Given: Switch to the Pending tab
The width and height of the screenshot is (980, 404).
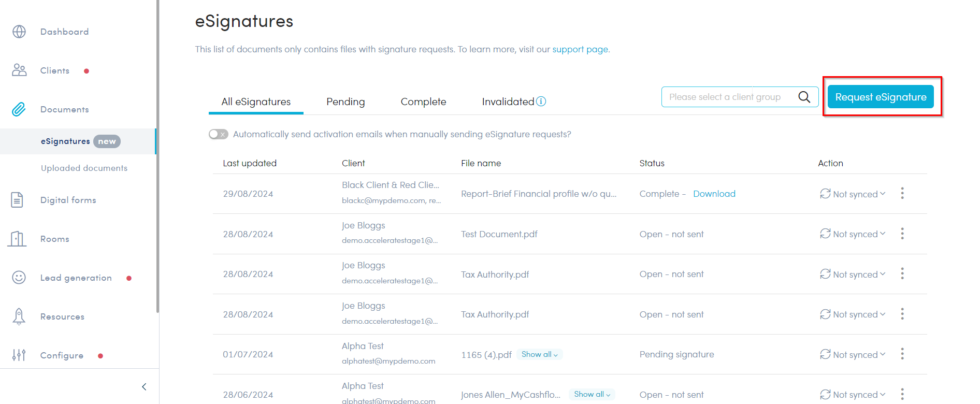Looking at the screenshot, I should 345,102.
